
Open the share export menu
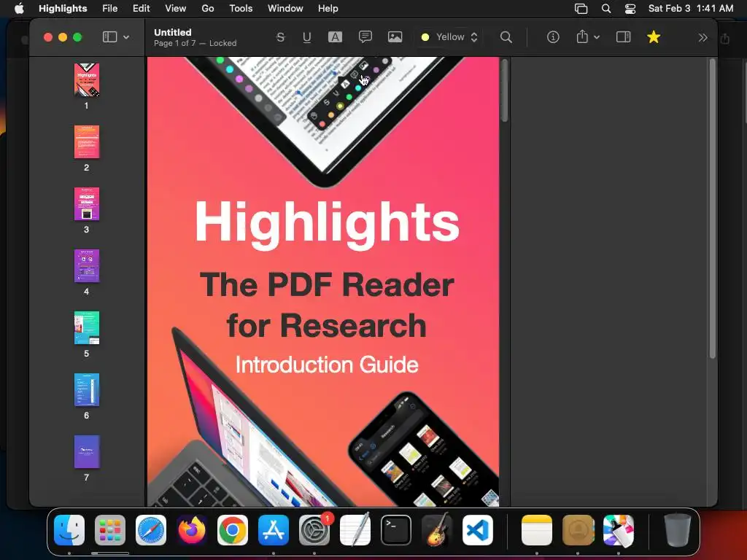click(x=582, y=37)
